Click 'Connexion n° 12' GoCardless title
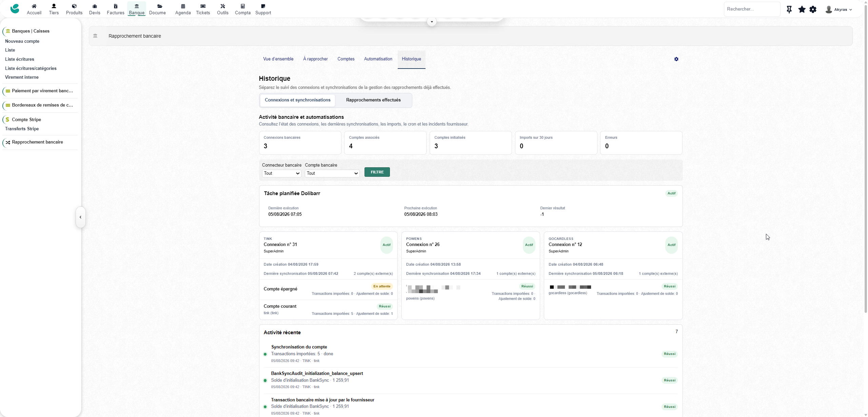868x417 pixels. tap(565, 245)
